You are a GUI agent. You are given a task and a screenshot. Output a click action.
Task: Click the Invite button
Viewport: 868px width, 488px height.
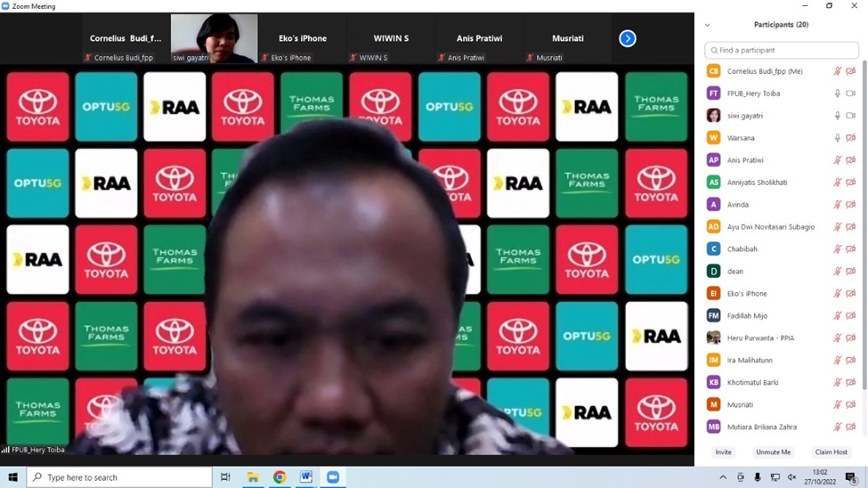pyautogui.click(x=723, y=452)
